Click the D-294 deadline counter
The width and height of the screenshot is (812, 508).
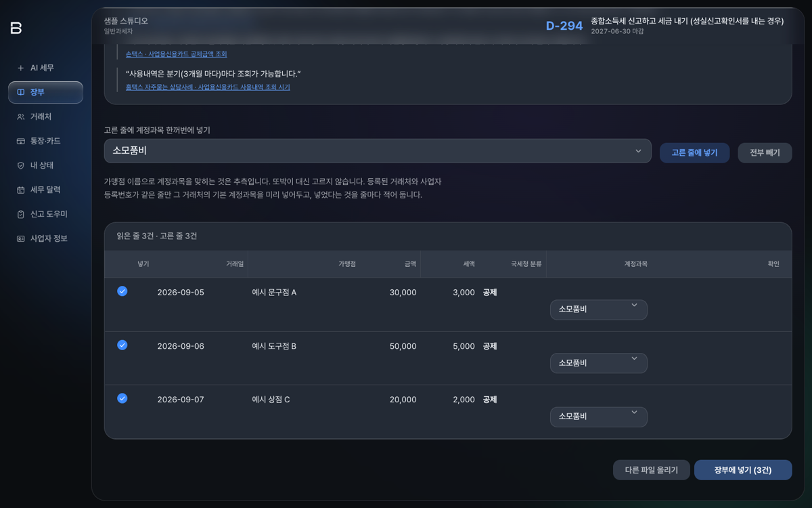(x=564, y=26)
